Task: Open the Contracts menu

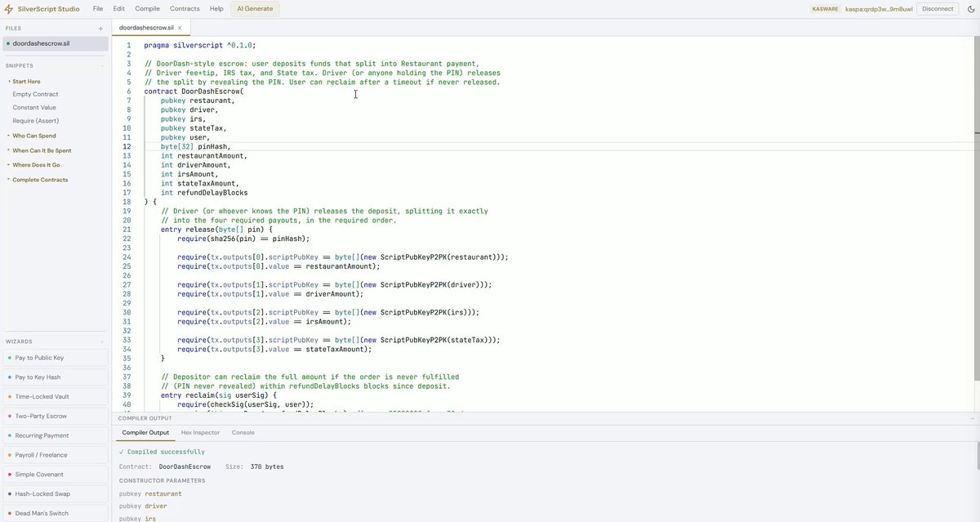Action: tap(185, 9)
